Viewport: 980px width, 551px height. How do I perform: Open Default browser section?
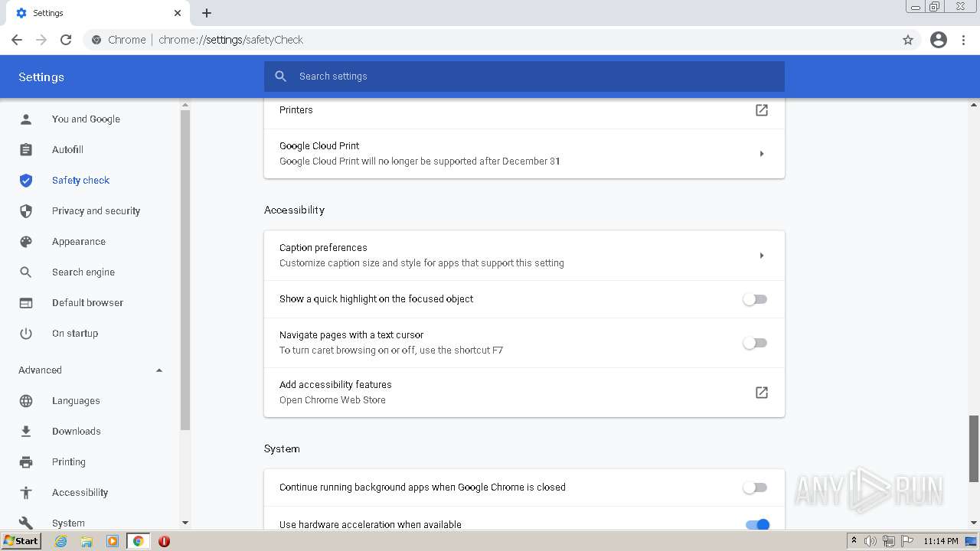click(x=87, y=303)
